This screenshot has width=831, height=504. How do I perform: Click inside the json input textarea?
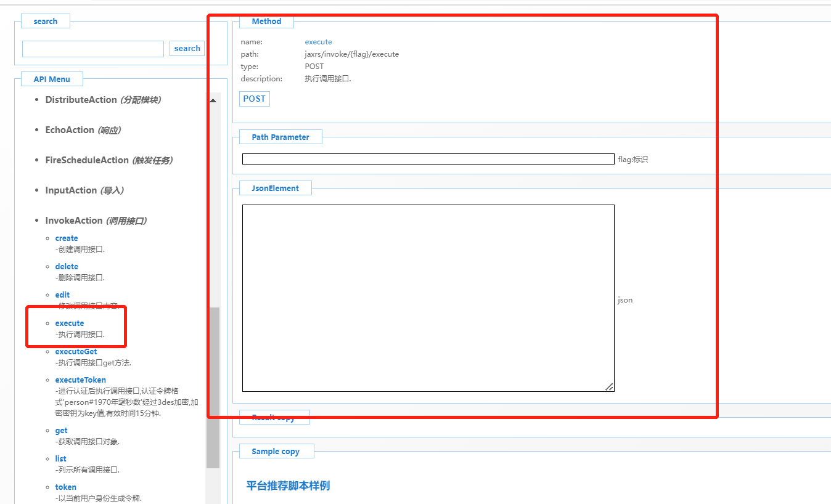pos(428,298)
